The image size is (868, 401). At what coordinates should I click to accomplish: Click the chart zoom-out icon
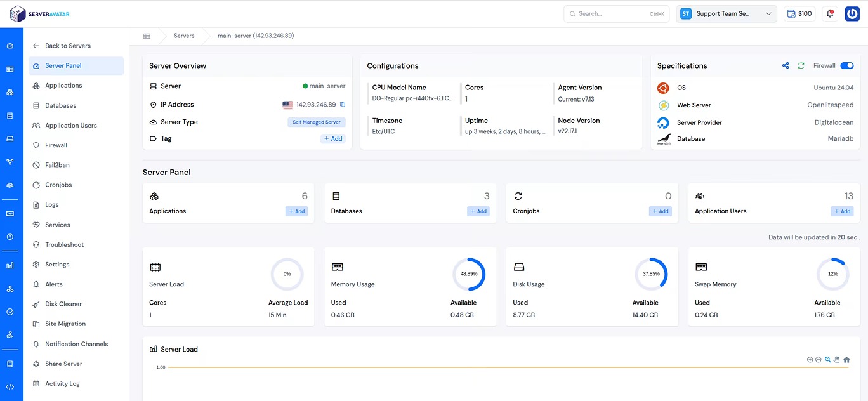tap(819, 359)
